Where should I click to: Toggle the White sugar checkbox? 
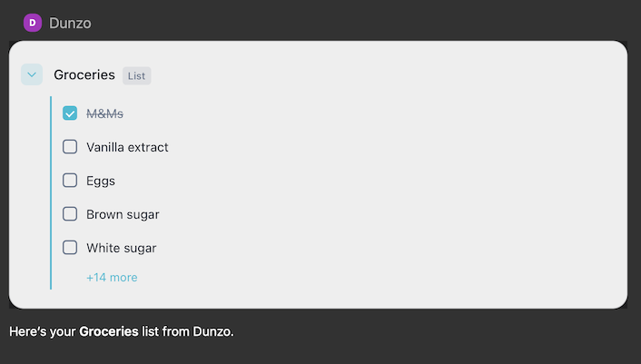(x=70, y=247)
